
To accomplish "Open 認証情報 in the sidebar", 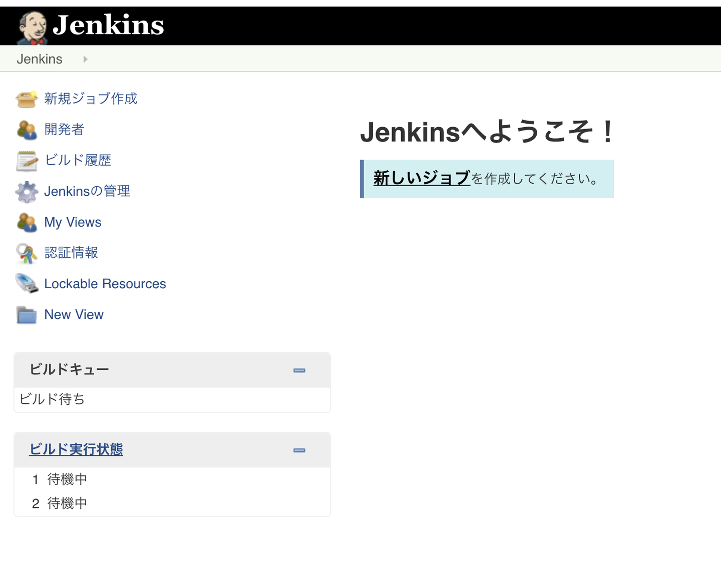I will pyautogui.click(x=71, y=253).
